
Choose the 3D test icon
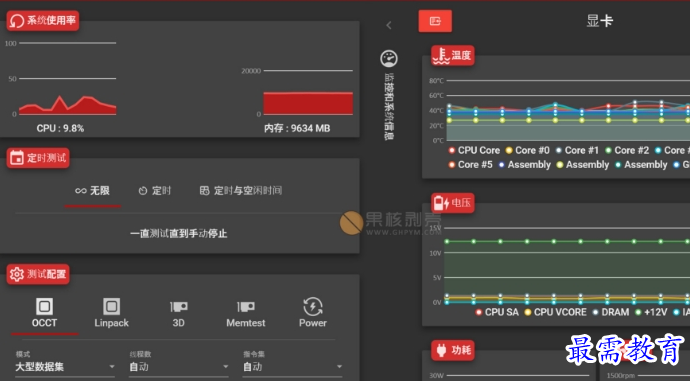coord(179,307)
